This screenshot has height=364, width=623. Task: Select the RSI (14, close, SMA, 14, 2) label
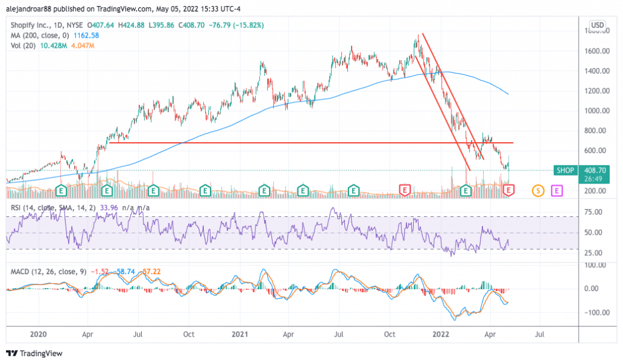coord(54,208)
